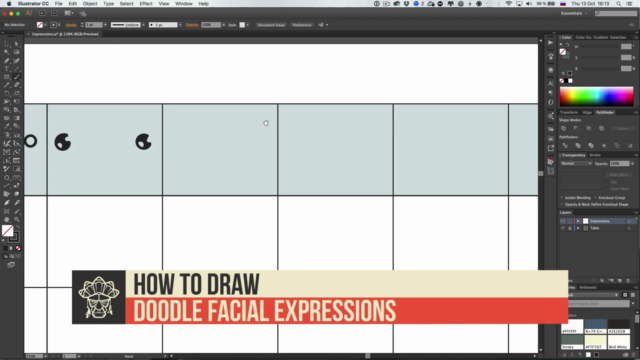Click the Merge pathfinder icon

[x=591, y=145]
